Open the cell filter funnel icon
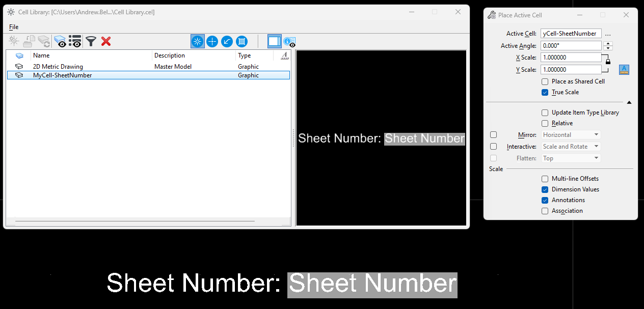The image size is (644, 309). [x=91, y=41]
